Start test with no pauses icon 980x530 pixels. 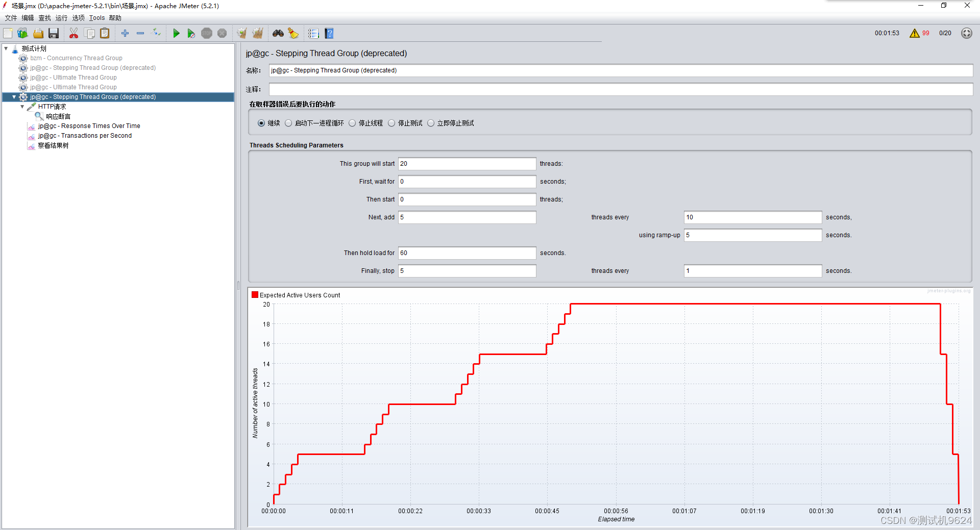click(191, 33)
